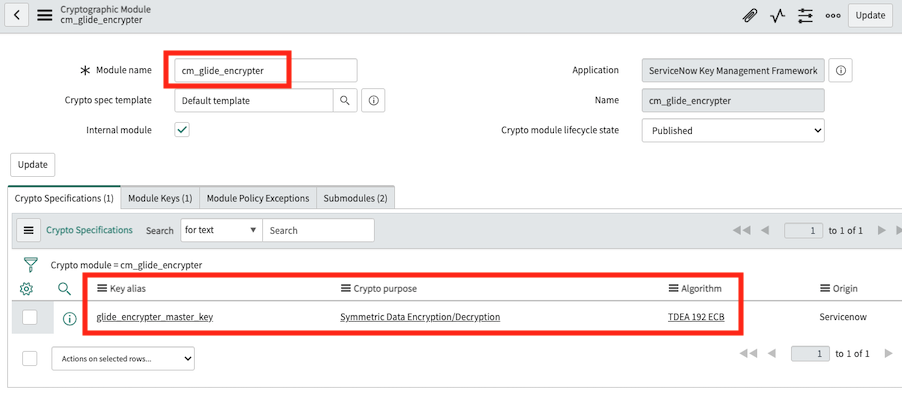Click the bottom page number field
The height and width of the screenshot is (399, 902).
810,353
